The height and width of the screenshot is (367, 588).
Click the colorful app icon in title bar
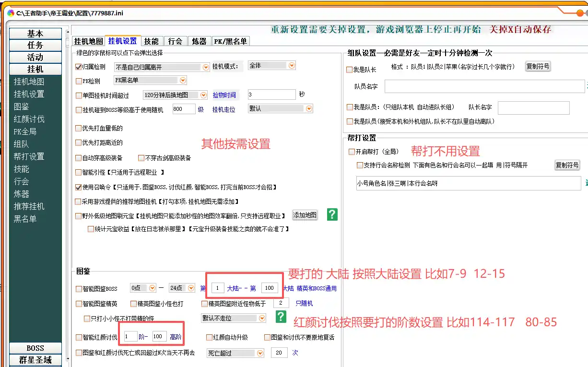(11, 13)
